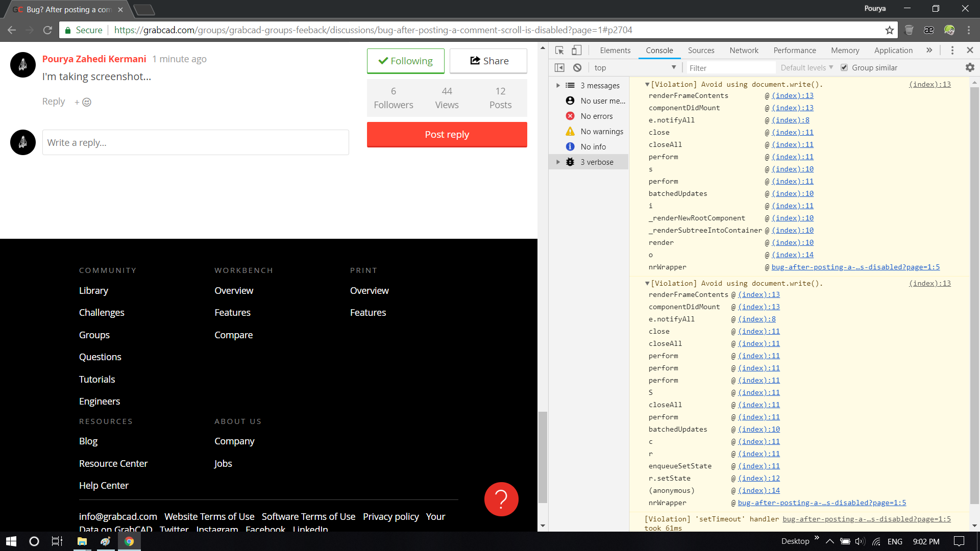Open DevTools customize three-dot menu

[x=952, y=50]
